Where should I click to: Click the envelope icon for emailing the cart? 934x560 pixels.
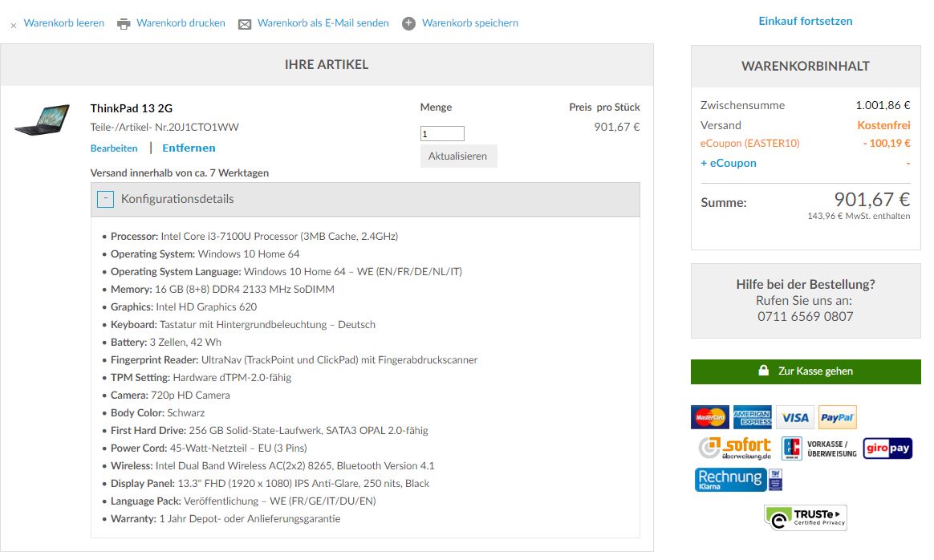(244, 24)
